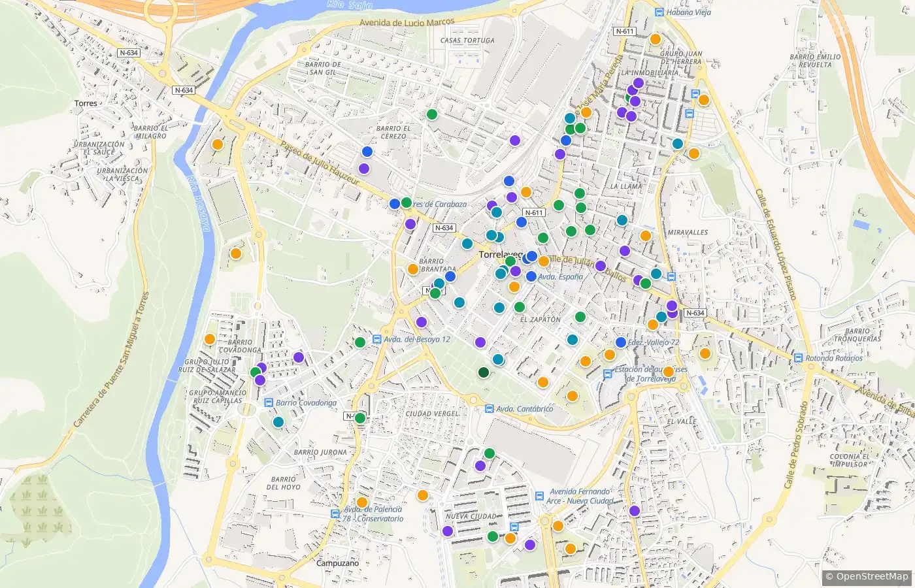This screenshot has width=915, height=588.
Task: Click the Avda. Cantábrico bus stop icon
Action: click(489, 408)
